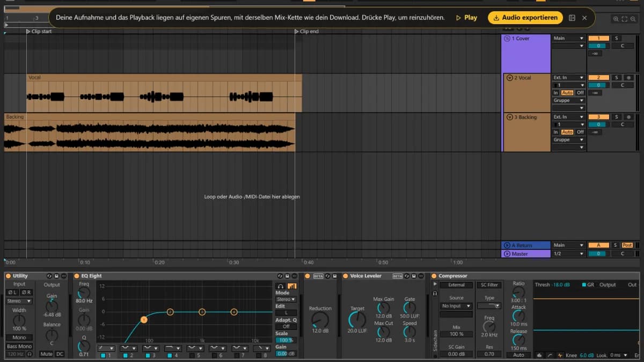Open the Gruppe output dropdown on Vocal track

[568, 100]
